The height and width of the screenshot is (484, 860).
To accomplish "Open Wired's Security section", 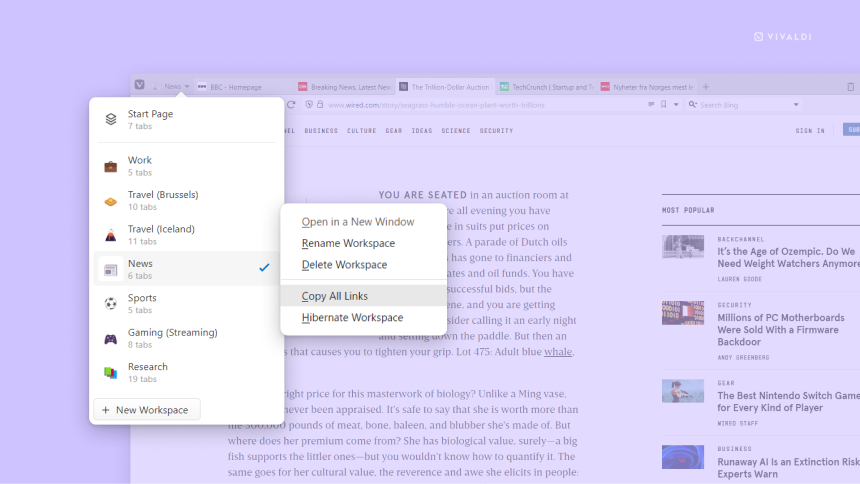I will pos(496,131).
